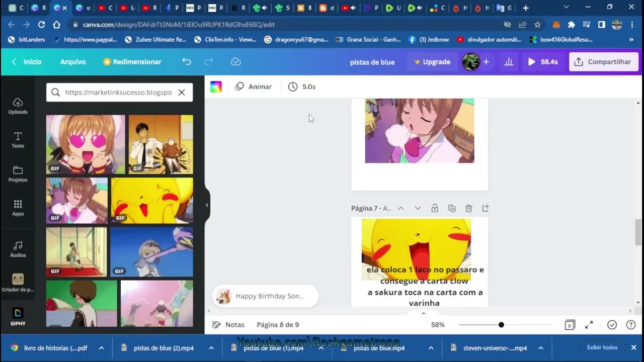The image size is (644, 362).
Task: Click the redo arrow
Action: pyautogui.click(x=208, y=61)
